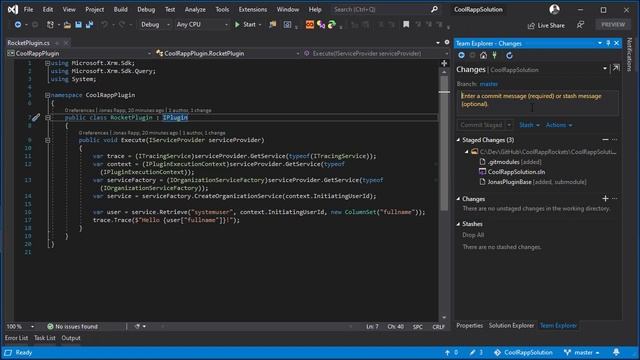Pin the Team Explorer panel
640x360 pixels.
pos(608,43)
